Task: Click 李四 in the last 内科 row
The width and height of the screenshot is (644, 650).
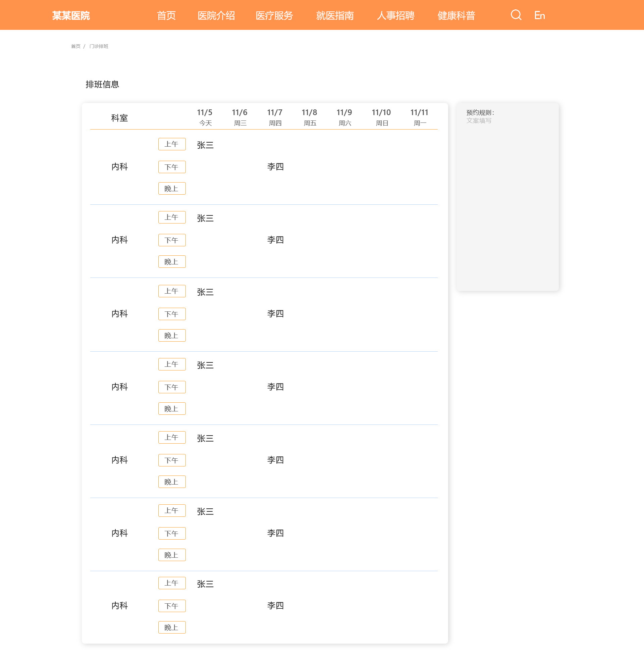Action: click(x=275, y=606)
